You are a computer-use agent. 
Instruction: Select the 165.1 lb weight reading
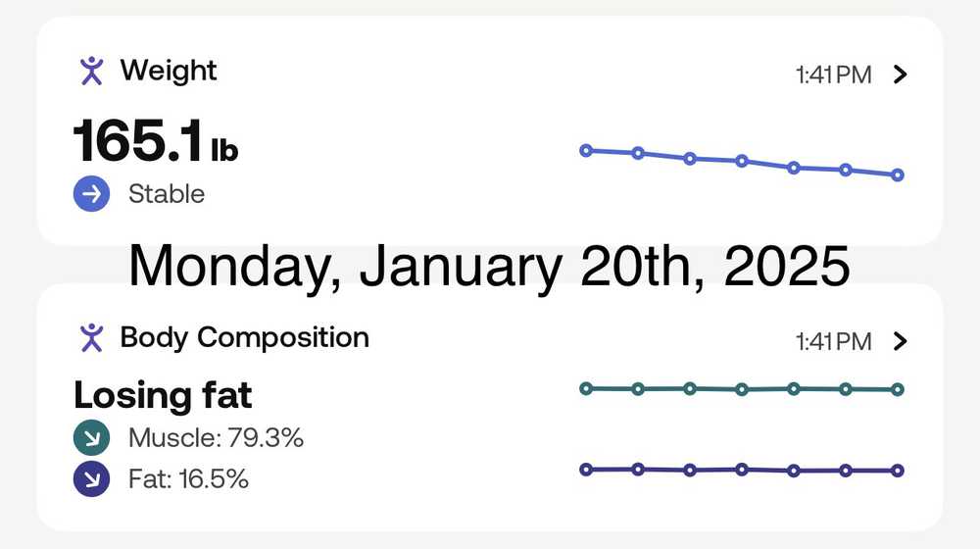coord(156,143)
